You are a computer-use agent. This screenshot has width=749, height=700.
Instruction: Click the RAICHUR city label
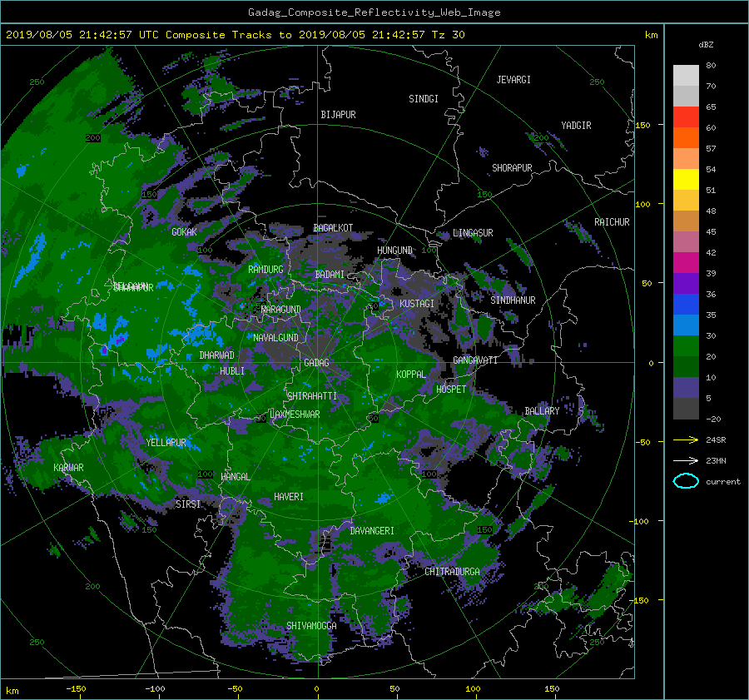click(x=612, y=222)
